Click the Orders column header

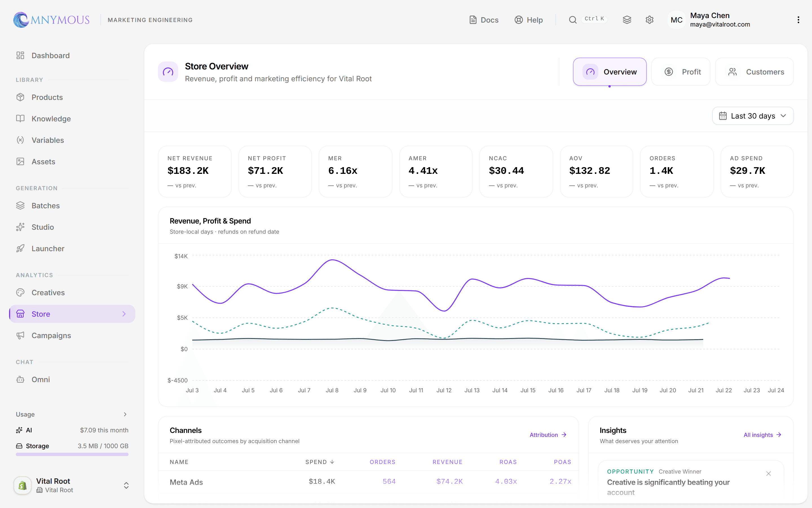(383, 462)
